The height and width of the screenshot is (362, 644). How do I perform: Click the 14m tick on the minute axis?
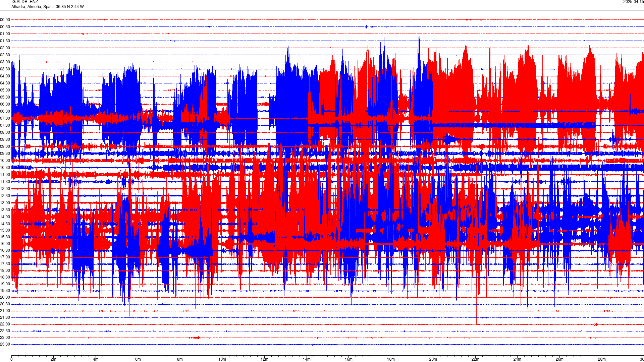[307, 359]
